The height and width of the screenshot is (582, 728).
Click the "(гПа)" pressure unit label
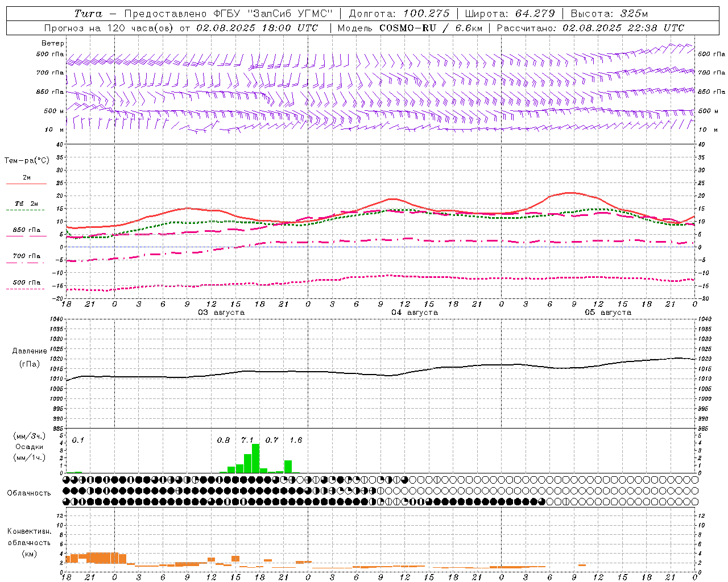[x=30, y=364]
